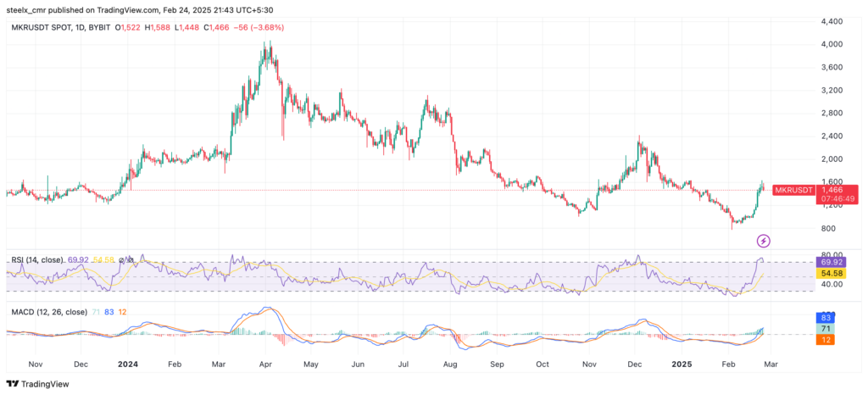Screen dimensions: 868x395
Task: Click the Oct time axis label
Action: pyautogui.click(x=542, y=364)
